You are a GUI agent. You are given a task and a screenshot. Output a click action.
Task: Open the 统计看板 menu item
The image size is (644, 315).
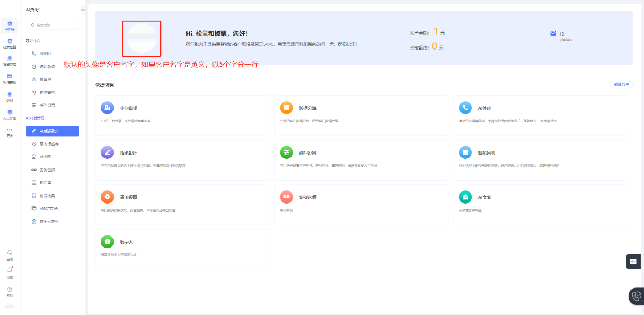tap(47, 67)
